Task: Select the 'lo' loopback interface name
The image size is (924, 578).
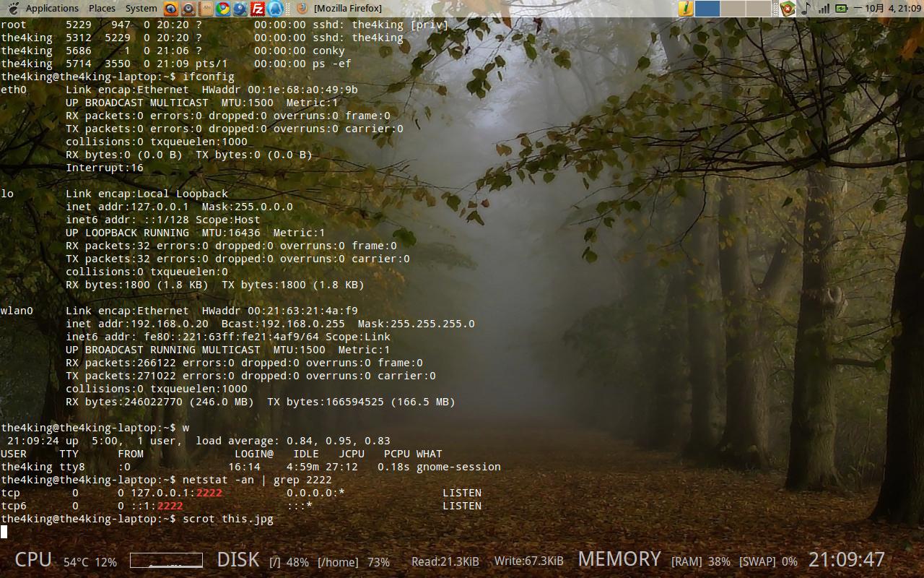Action: 7,194
